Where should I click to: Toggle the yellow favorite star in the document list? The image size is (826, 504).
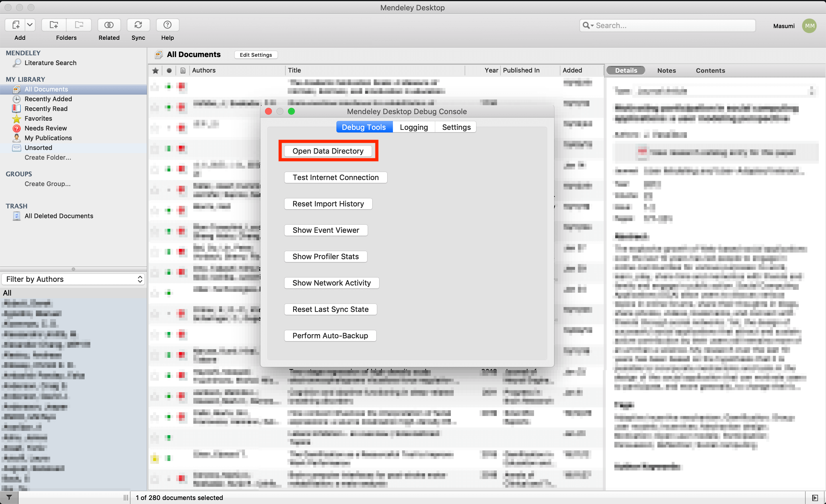coord(155,458)
